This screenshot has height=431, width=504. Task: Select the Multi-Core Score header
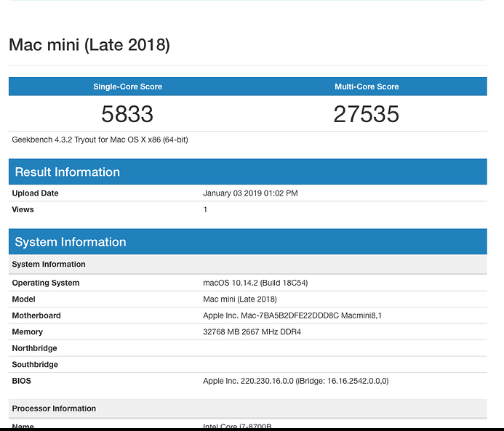click(367, 86)
